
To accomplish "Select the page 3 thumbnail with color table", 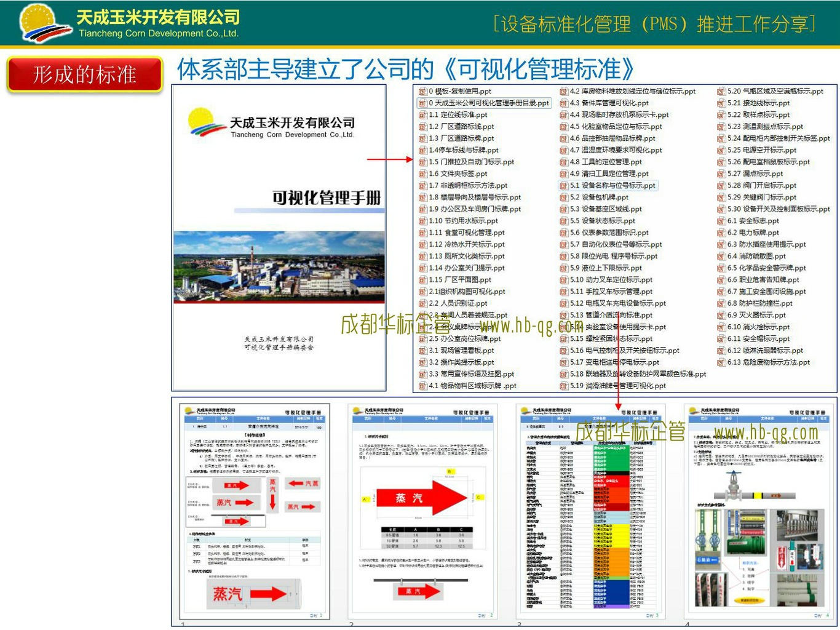I will click(x=591, y=512).
